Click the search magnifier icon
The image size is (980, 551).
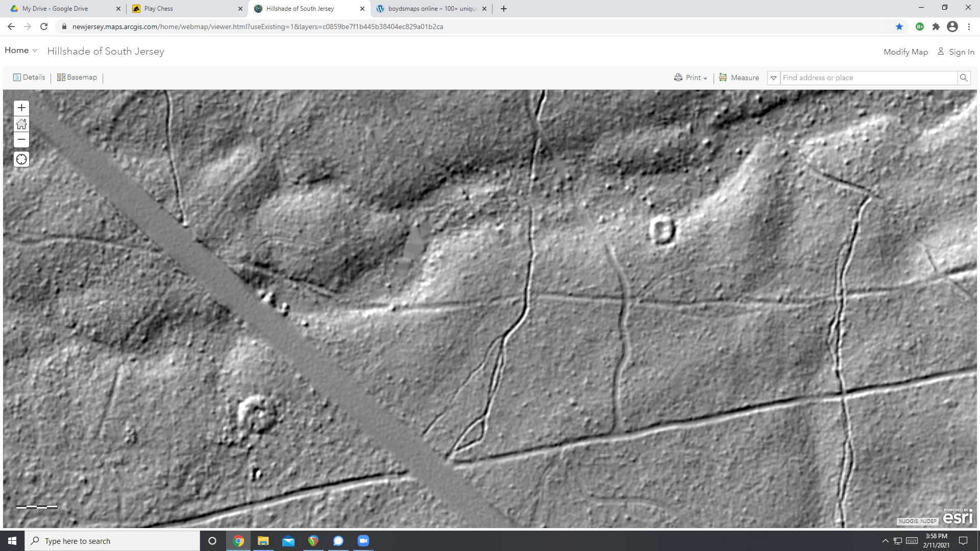[964, 78]
